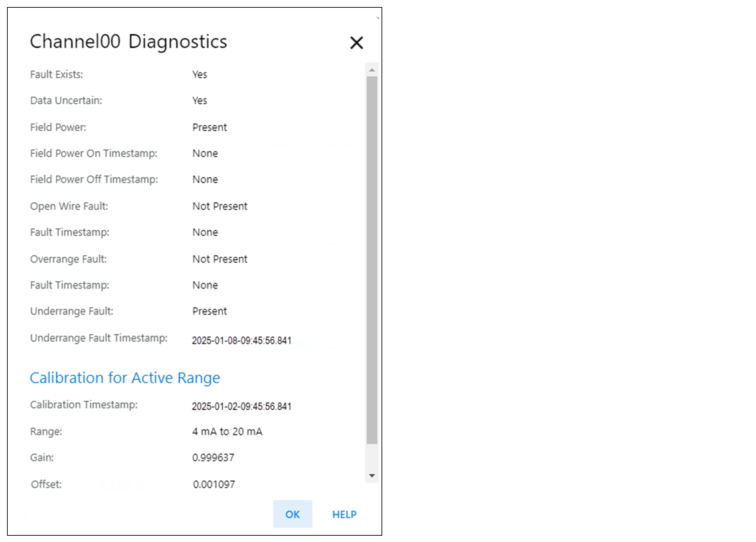756x542 pixels.
Task: Click the Field Power Present value
Action: [209, 127]
